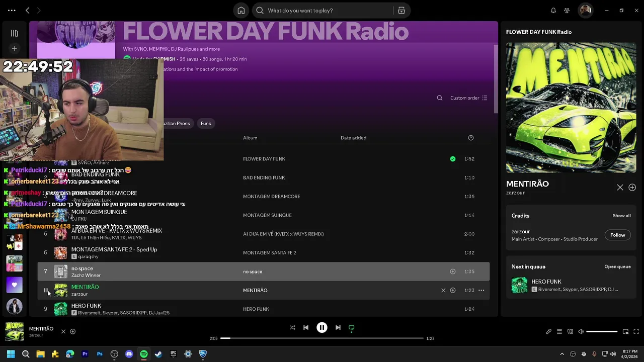Open the profile avatar menu
Viewport: 644px width, 362px height.
pos(585,10)
